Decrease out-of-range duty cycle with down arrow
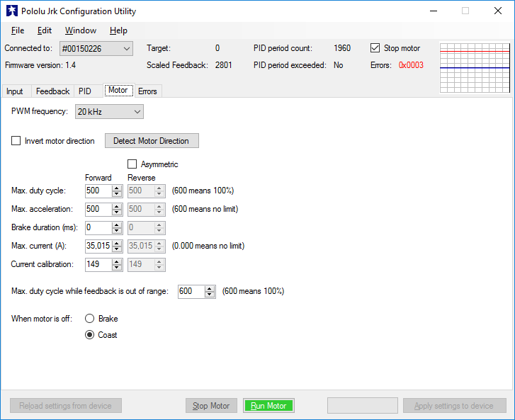Screen dimensions: 515x420 click(x=210, y=294)
